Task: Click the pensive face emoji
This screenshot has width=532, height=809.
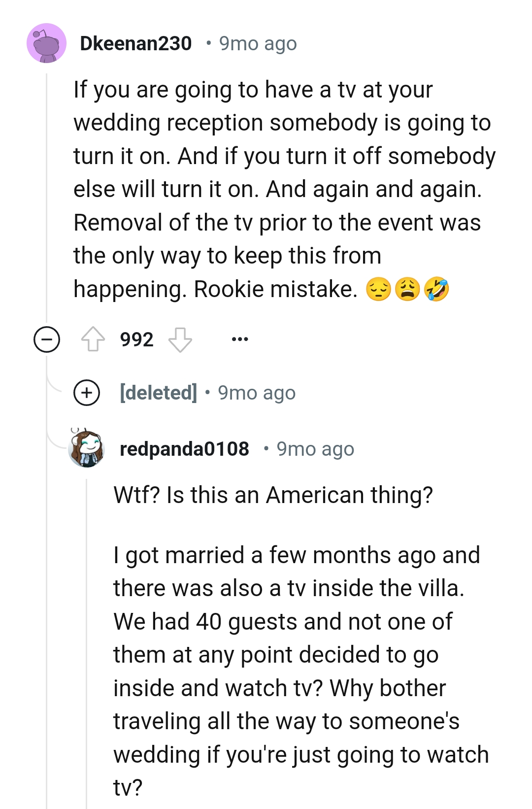Action: pos(378,289)
